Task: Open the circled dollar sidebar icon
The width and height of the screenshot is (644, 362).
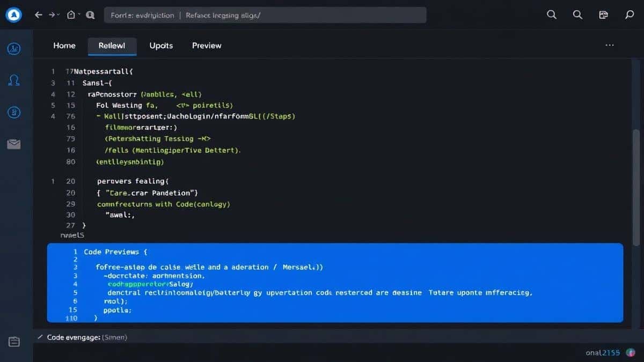Action: tap(14, 113)
